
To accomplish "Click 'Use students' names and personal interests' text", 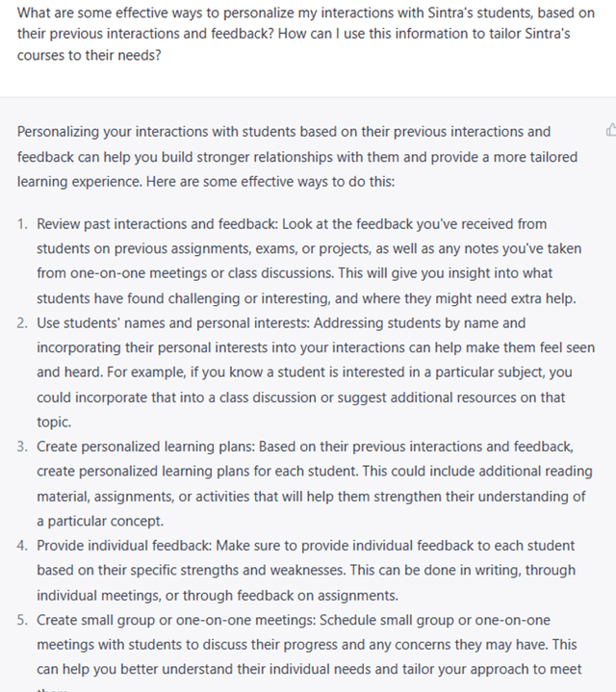I will (173, 323).
